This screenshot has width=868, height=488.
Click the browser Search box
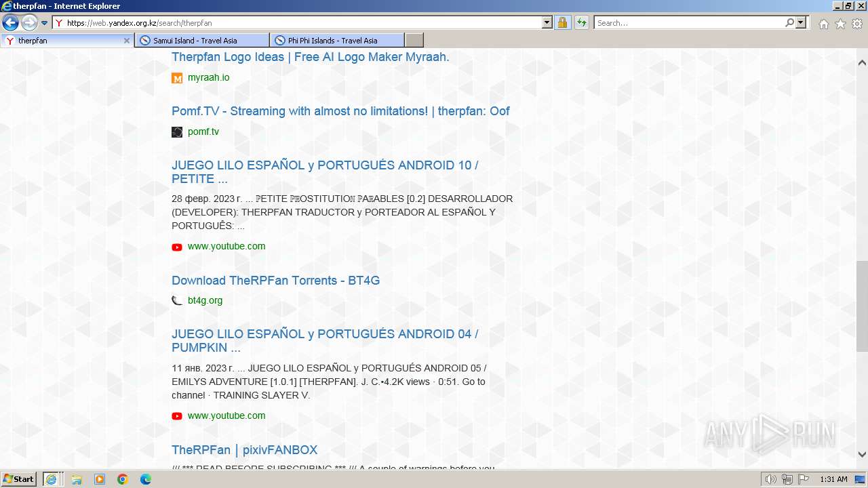689,23
